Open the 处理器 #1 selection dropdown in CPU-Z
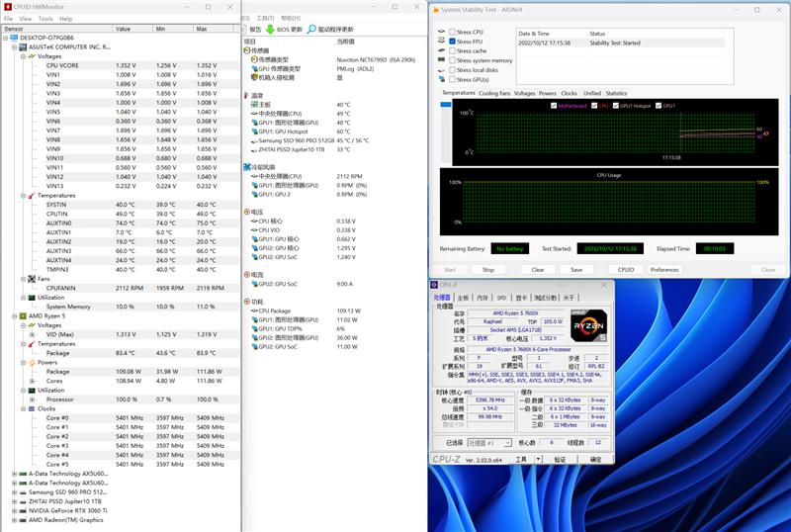Screen dimensions: 791x532 pos(489,443)
